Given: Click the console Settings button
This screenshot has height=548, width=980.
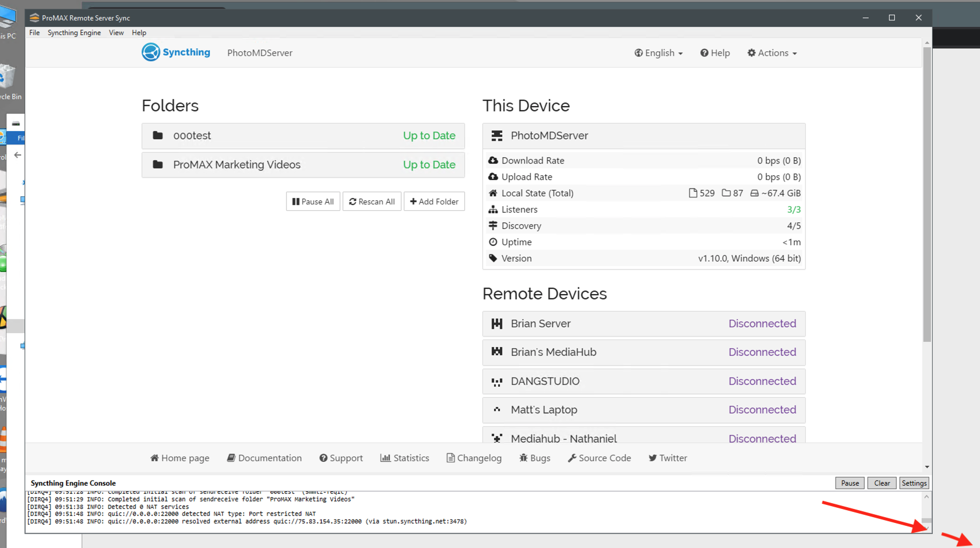Looking at the screenshot, I should (x=914, y=483).
